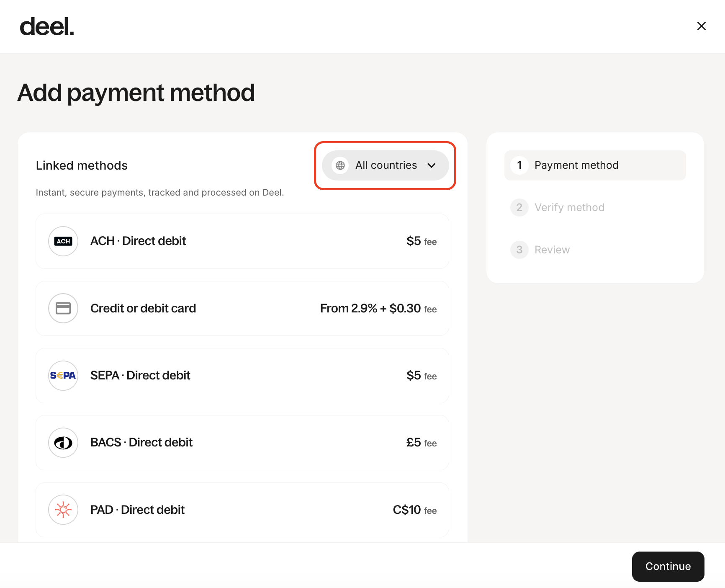Jump to the Review step
The image size is (725, 588).
coord(552,250)
